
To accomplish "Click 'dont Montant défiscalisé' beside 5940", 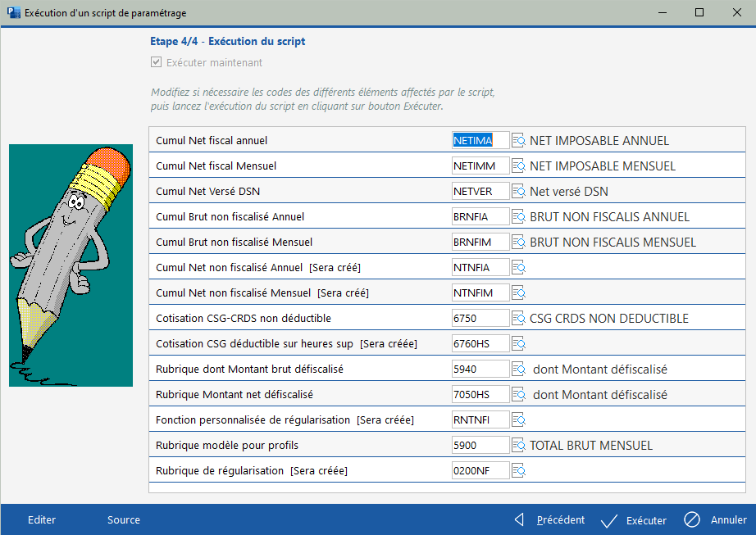I will 600,370.
